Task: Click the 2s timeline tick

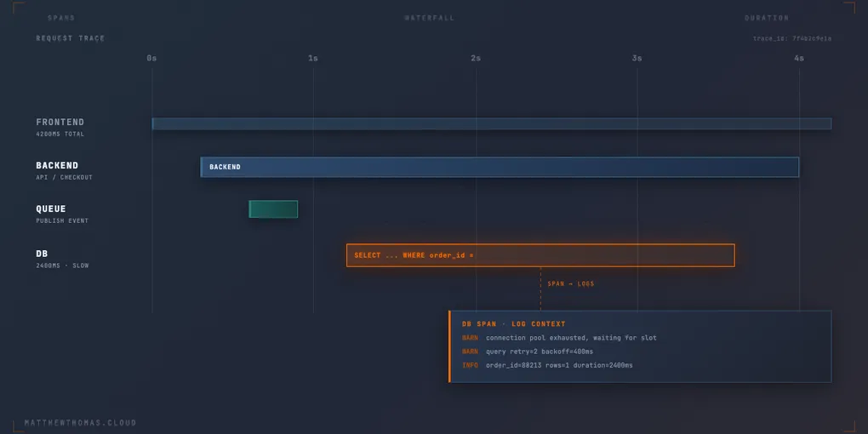Action: coord(476,58)
